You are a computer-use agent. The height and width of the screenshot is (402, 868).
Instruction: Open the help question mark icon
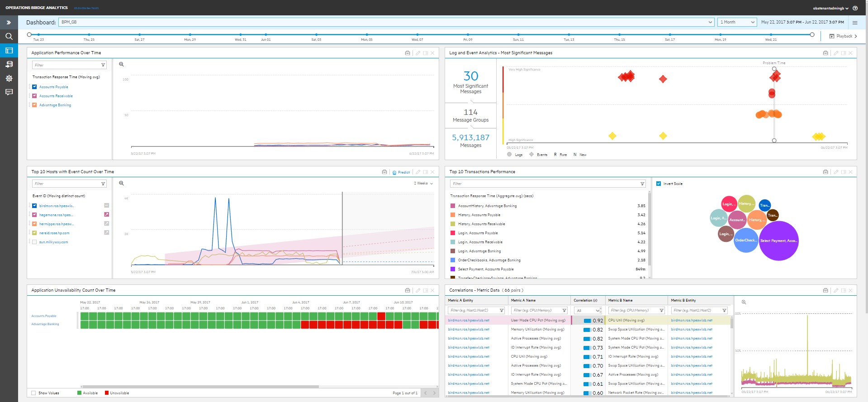(x=855, y=8)
